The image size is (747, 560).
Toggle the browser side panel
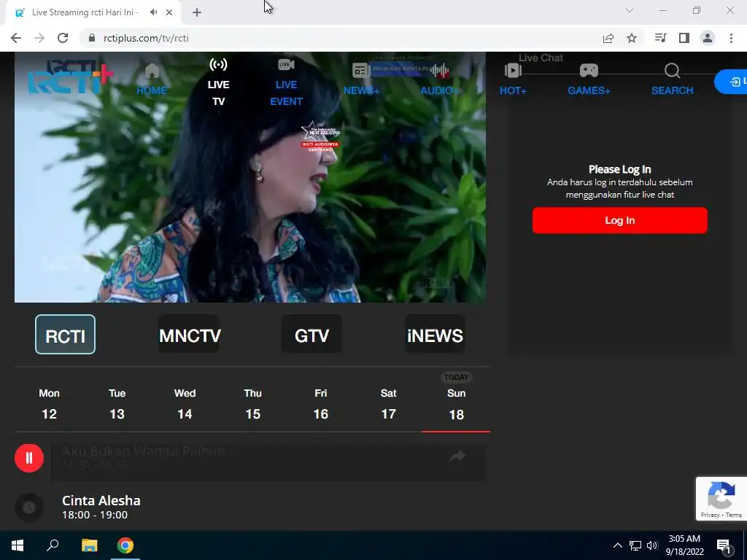(x=684, y=38)
